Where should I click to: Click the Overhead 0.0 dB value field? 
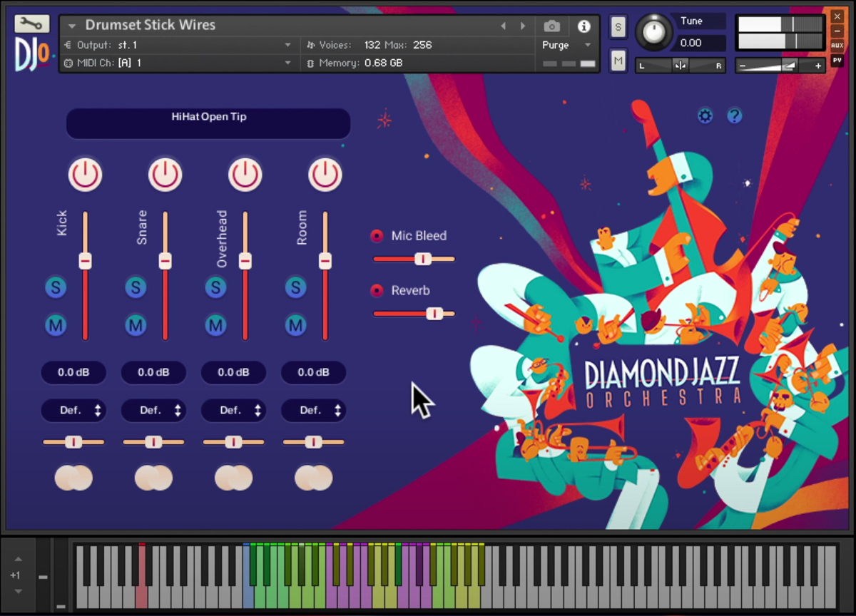[x=233, y=372]
